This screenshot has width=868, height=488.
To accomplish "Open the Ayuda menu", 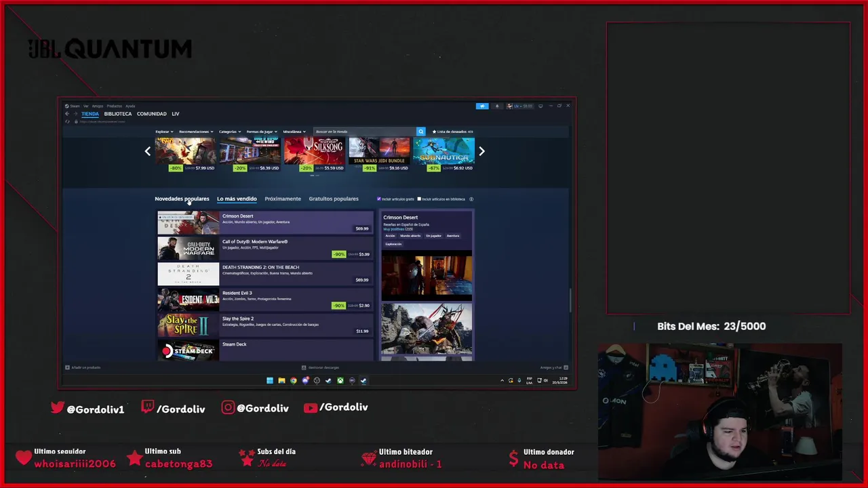I will [130, 106].
